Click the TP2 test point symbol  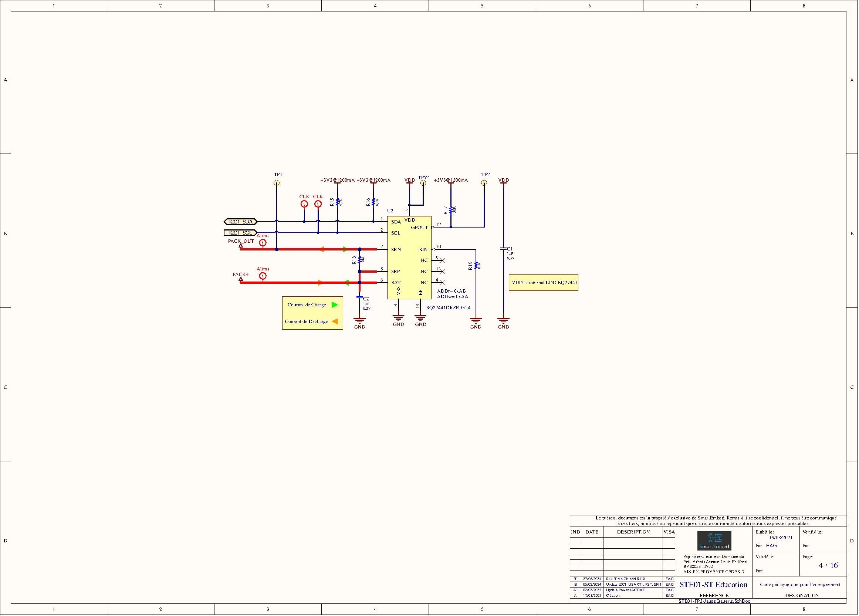pos(484,183)
